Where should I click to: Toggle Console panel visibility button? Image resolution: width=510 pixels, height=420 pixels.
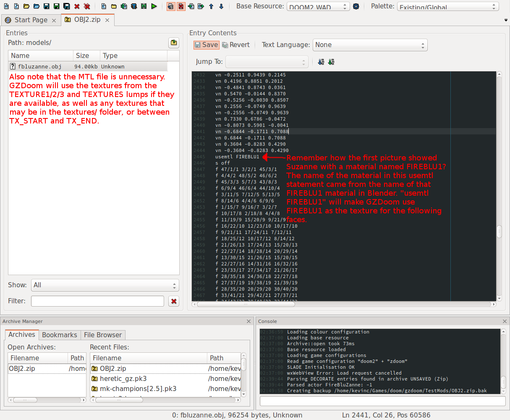click(181, 6)
